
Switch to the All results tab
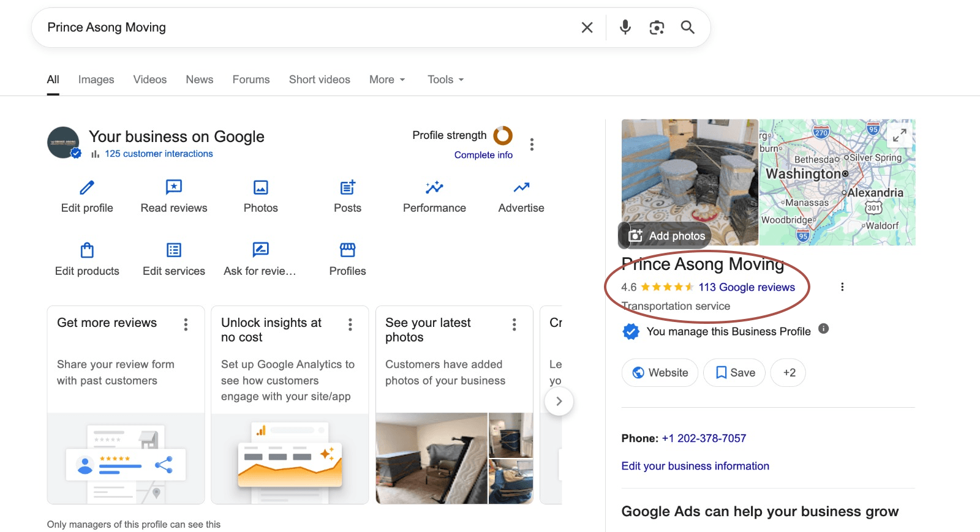pos(53,80)
